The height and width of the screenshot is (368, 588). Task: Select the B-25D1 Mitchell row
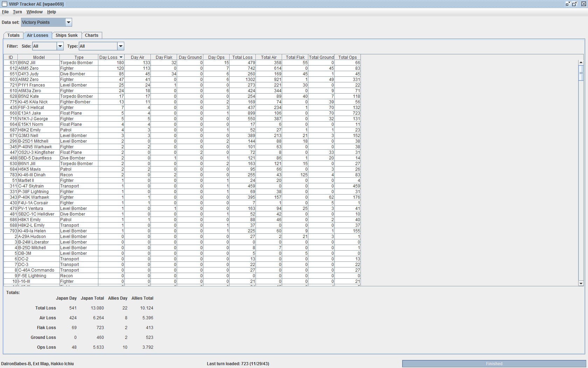[182, 141]
